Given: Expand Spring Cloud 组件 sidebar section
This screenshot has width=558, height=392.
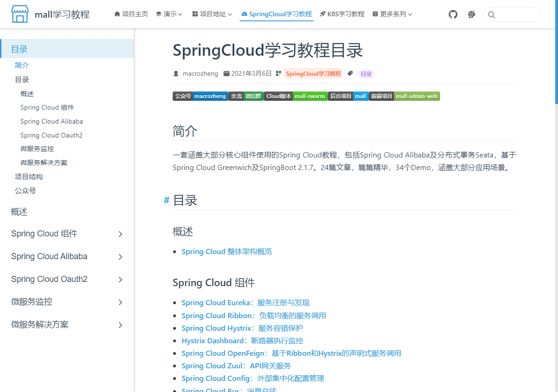Looking at the screenshot, I should point(67,234).
